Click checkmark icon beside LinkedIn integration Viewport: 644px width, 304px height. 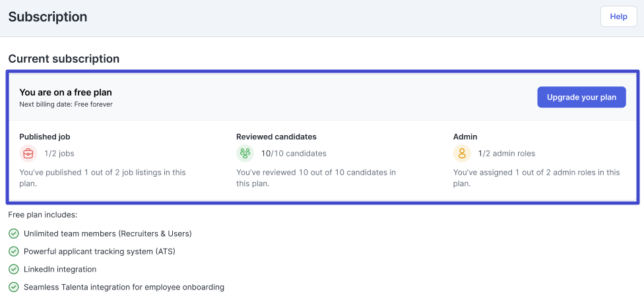(14, 270)
